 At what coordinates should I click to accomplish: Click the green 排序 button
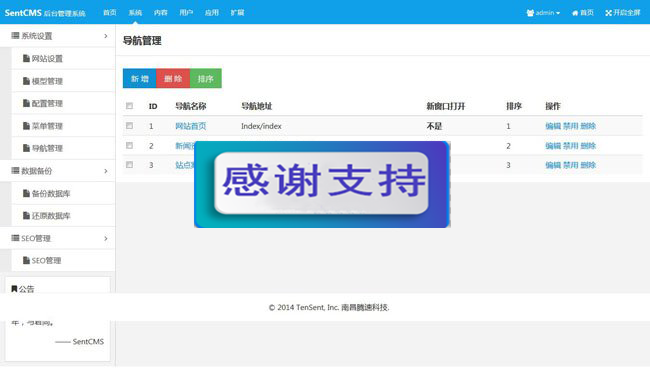[x=206, y=78]
